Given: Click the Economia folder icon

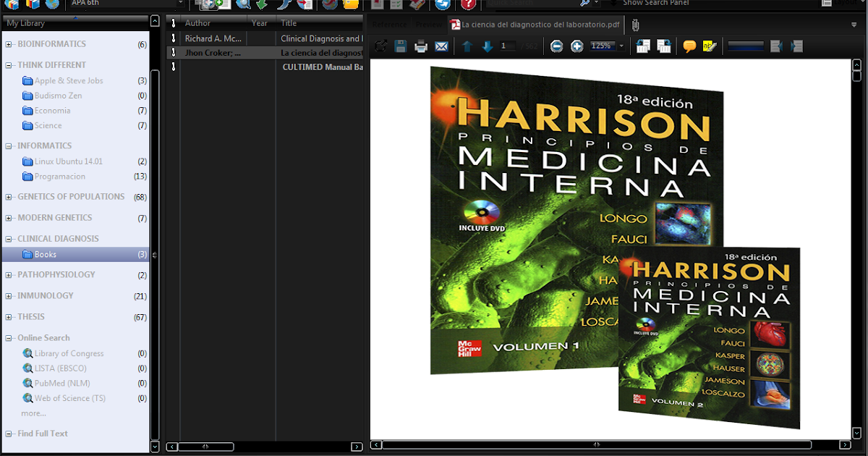Looking at the screenshot, I should 27,111.
